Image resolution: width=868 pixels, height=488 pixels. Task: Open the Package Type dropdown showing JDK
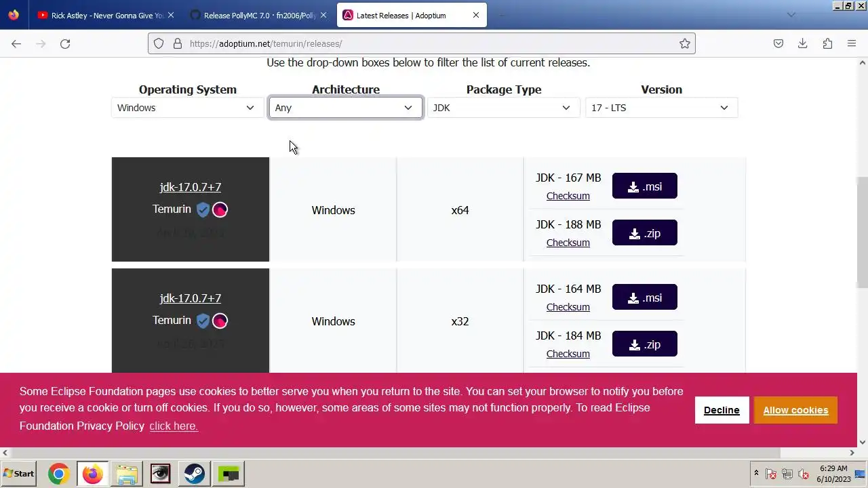504,108
